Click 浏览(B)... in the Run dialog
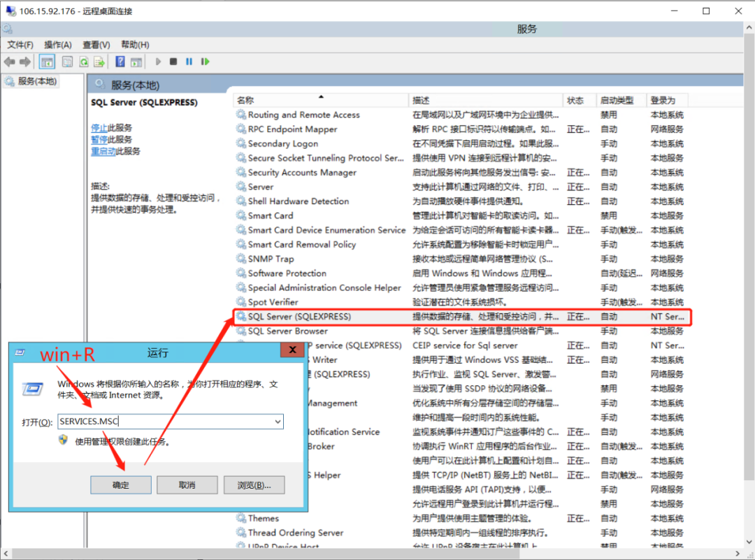This screenshot has width=755, height=560. click(x=254, y=485)
